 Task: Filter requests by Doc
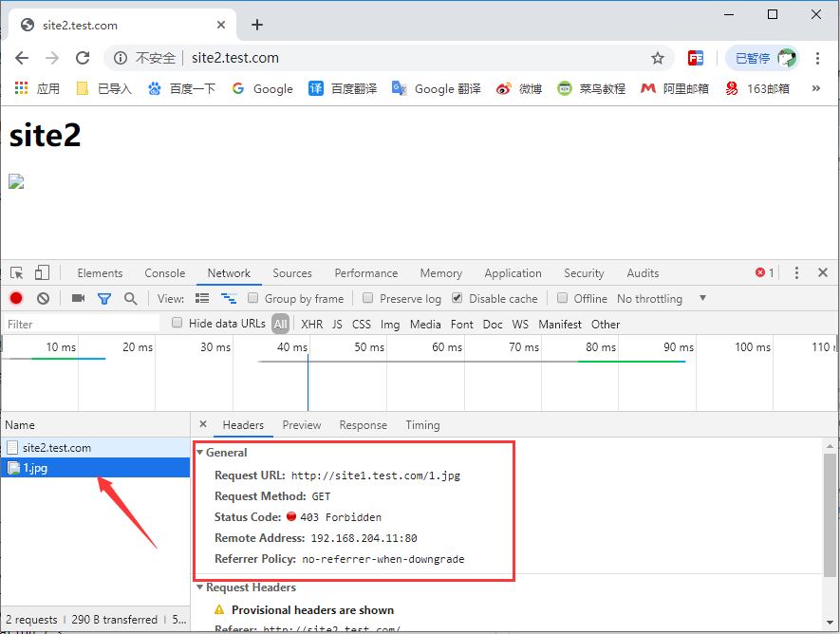(493, 324)
